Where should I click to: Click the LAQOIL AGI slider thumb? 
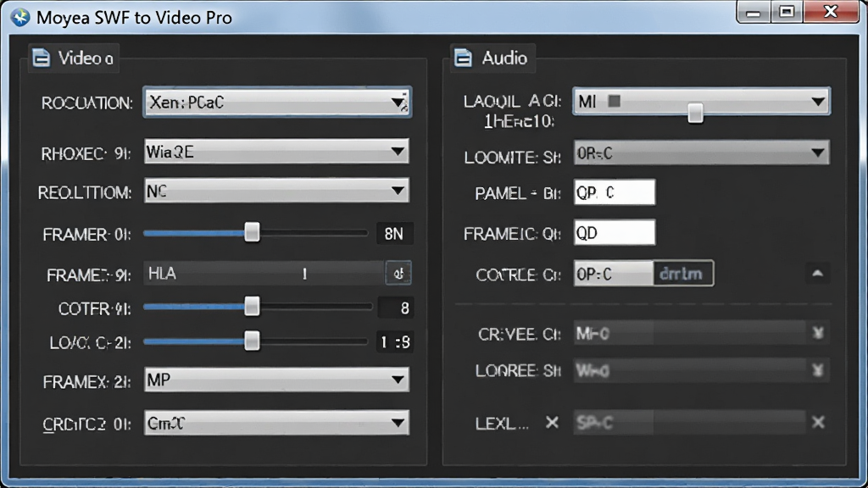click(x=695, y=113)
